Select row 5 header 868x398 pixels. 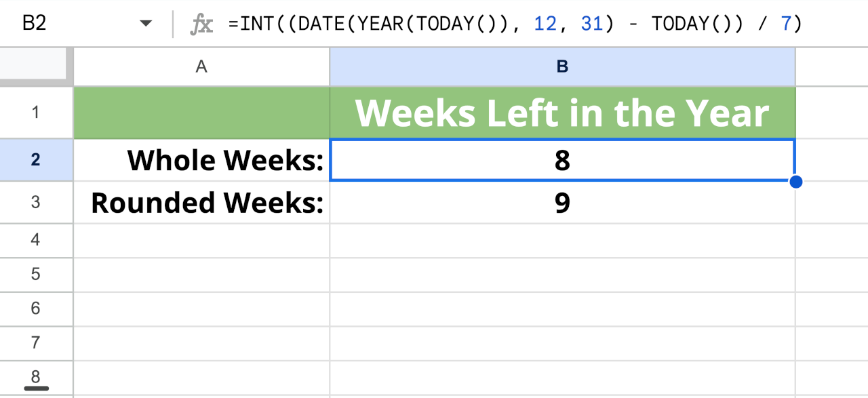click(35, 275)
